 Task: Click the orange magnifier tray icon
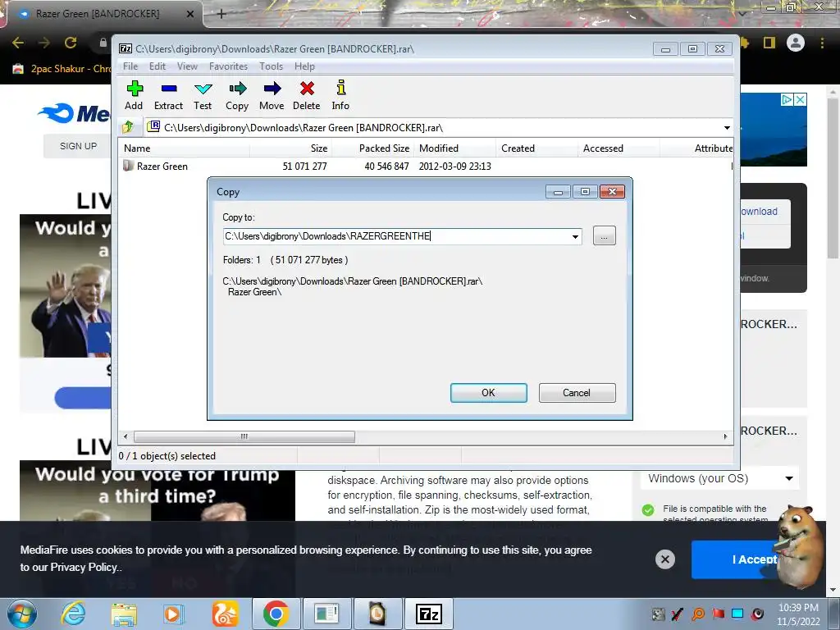coord(698,614)
